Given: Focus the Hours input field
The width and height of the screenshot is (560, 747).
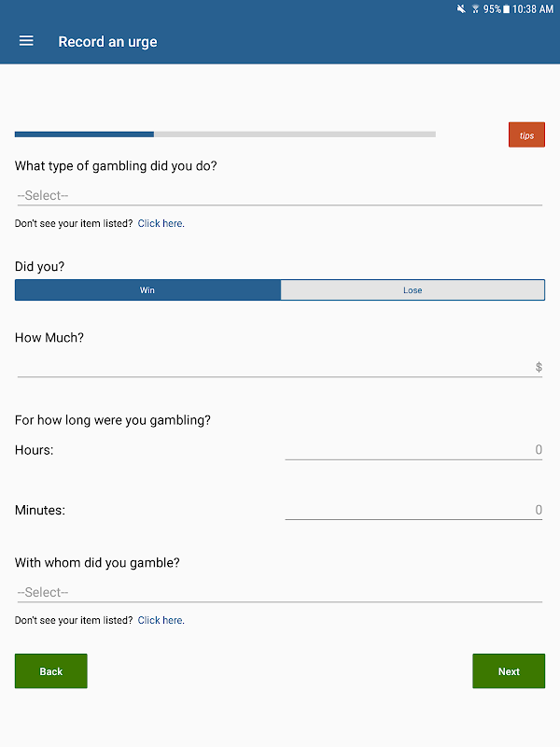Looking at the screenshot, I should [413, 450].
